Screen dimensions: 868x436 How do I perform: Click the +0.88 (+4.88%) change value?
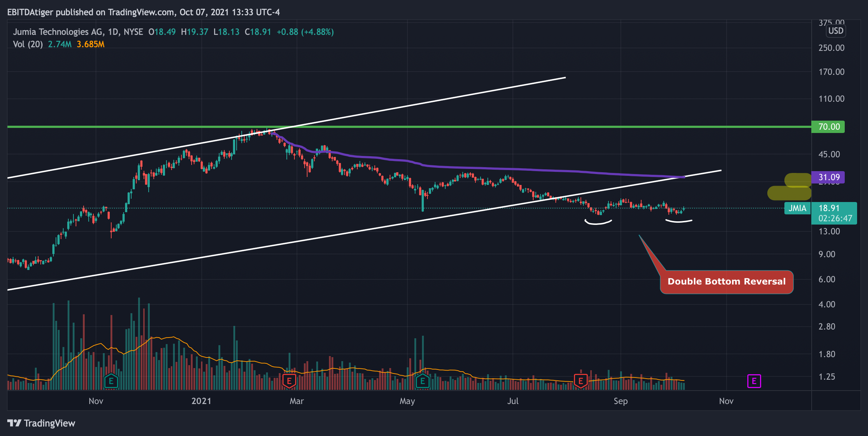tap(305, 32)
